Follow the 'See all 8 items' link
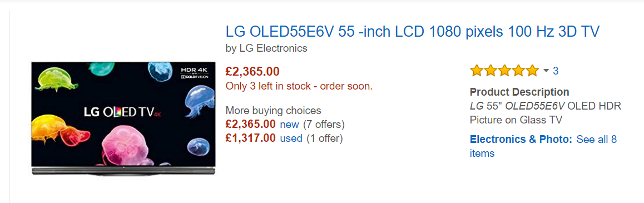The image size is (644, 203). [543, 146]
